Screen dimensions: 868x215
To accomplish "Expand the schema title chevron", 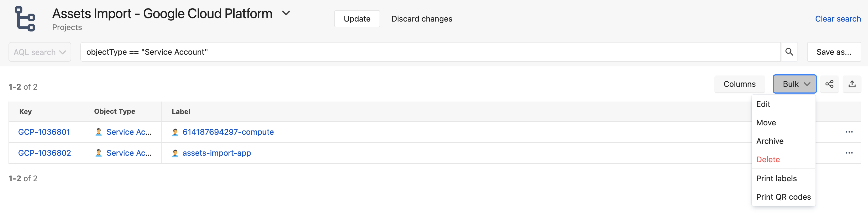I will (x=286, y=14).
